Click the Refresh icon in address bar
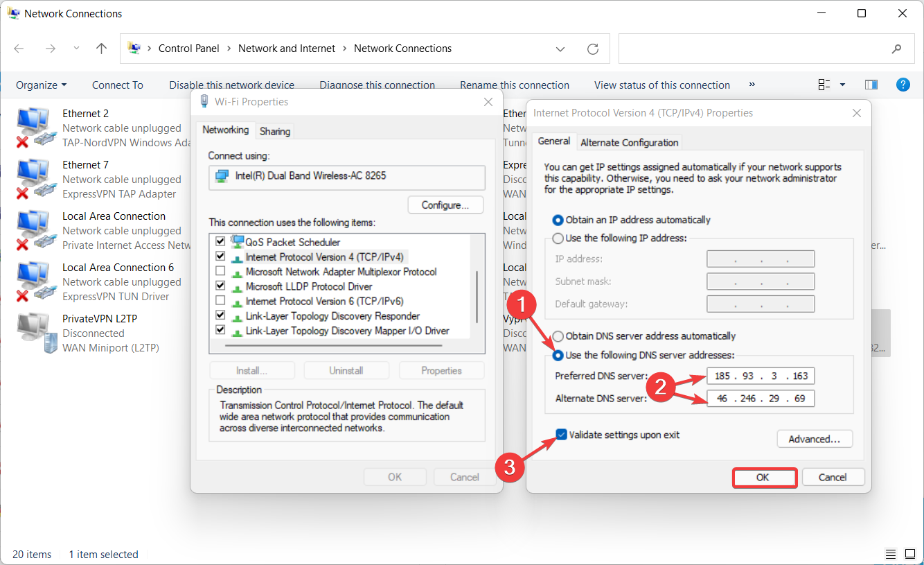 593,49
